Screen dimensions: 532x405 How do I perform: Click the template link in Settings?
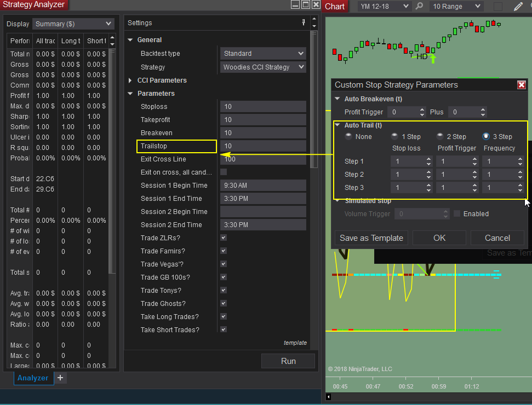tap(295, 343)
